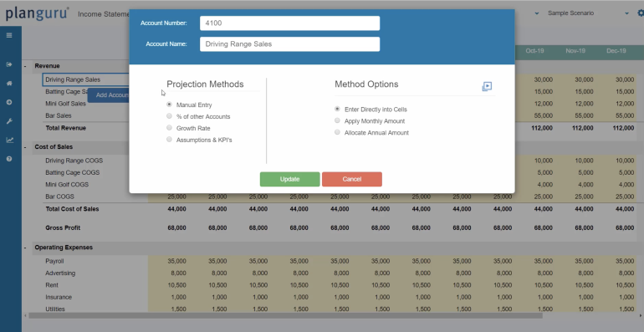This screenshot has height=332, width=644.
Task: Click the Total Cost of Sales label
Action: click(72, 209)
